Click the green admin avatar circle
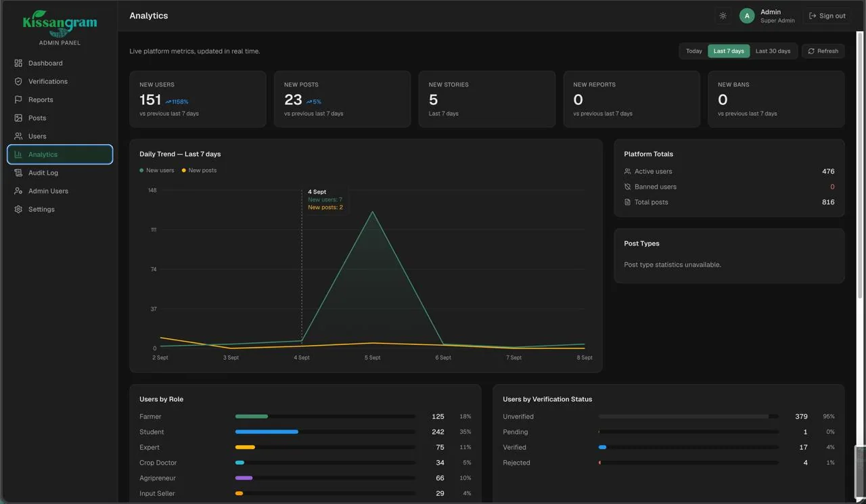Image resolution: width=866 pixels, height=504 pixels. pyautogui.click(x=747, y=16)
